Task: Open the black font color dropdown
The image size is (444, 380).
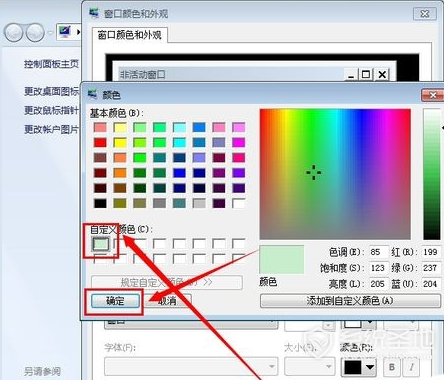Action: 359,367
